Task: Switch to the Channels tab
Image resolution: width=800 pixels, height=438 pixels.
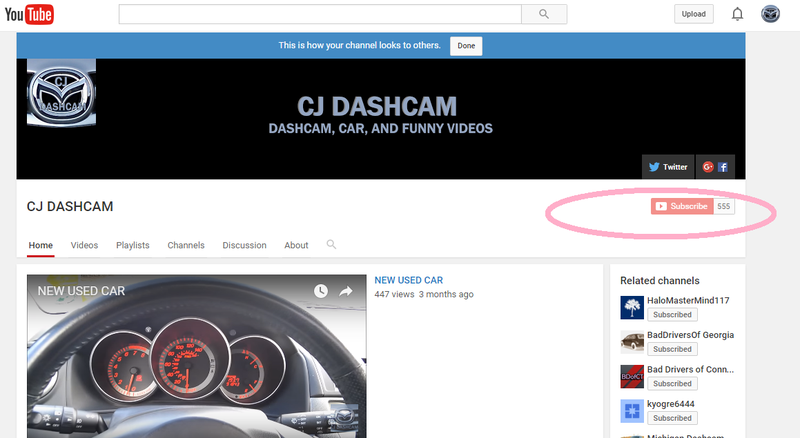Action: 186,246
